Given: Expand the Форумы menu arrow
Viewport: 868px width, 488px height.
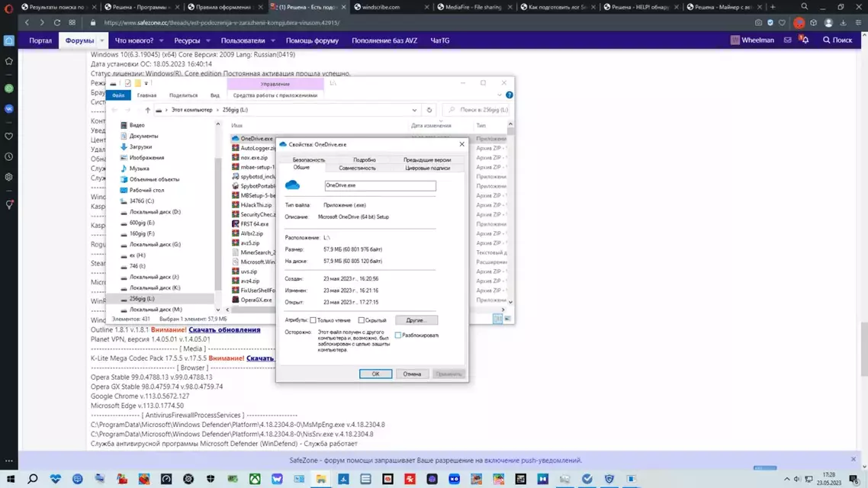Looking at the screenshot, I should click(102, 40).
